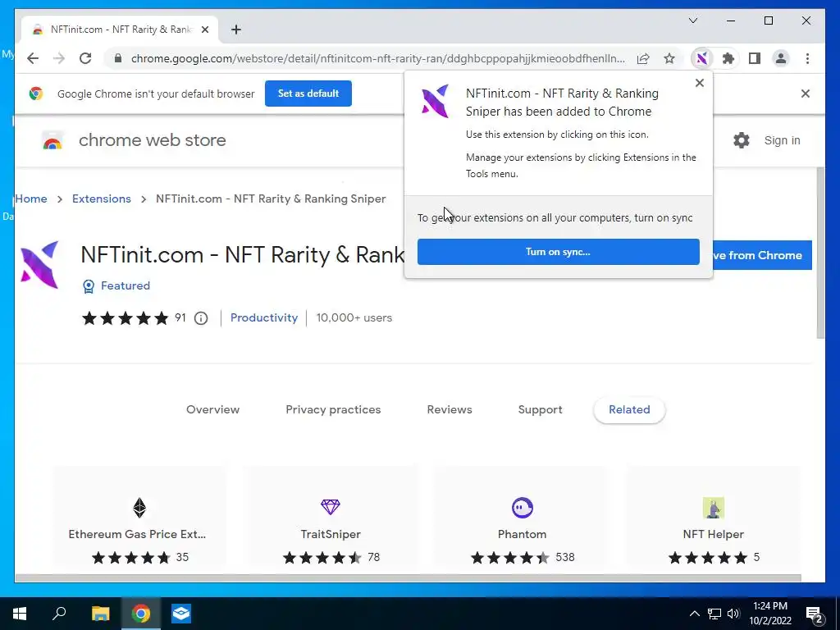Switch to the Overview tab

(212, 410)
